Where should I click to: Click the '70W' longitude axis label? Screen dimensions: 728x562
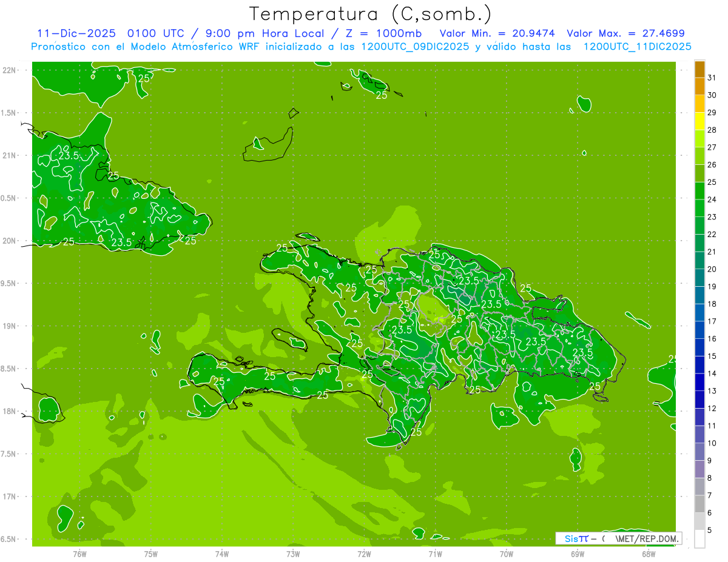coord(507,554)
